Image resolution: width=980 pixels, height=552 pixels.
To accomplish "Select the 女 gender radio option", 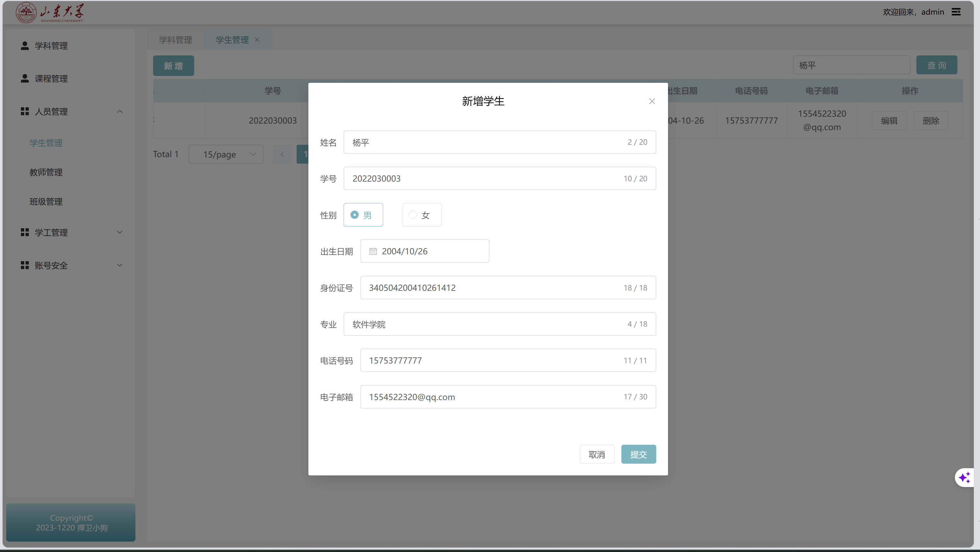I will 422,215.
